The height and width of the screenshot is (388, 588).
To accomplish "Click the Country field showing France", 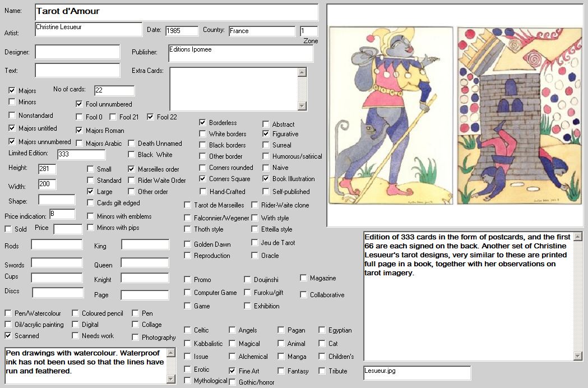I will [261, 31].
